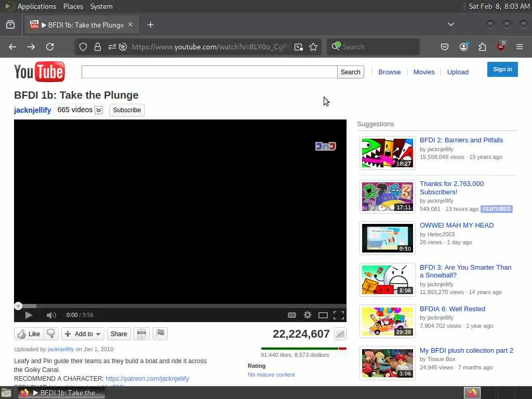Open the Applications system menu
The width and height of the screenshot is (532, 399).
point(37,6)
